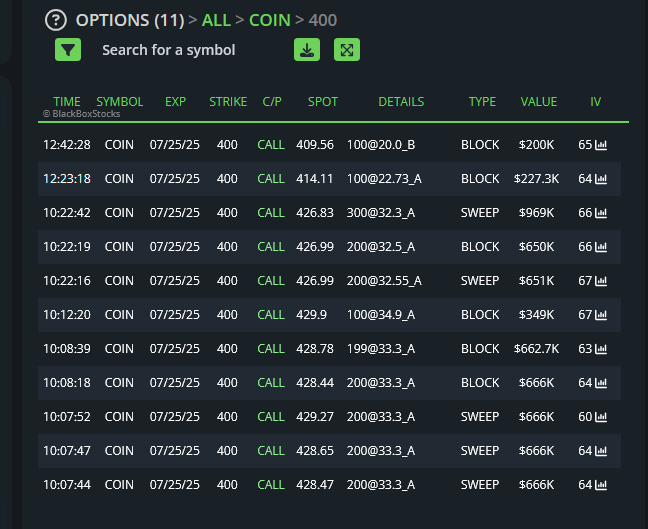The image size is (648, 529).
Task: Sort by the TYPE column header
Action: 482,102
